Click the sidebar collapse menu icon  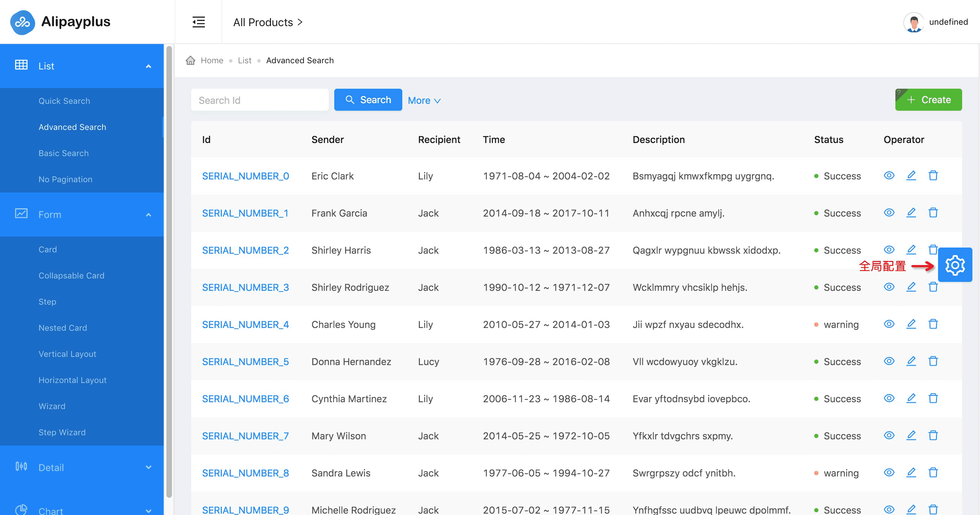[198, 22]
